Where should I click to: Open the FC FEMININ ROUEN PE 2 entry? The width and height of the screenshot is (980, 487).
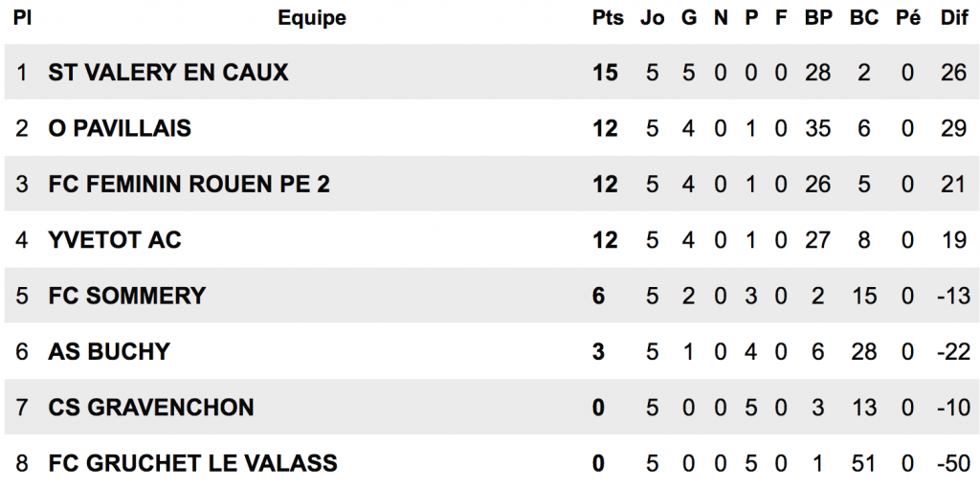click(189, 185)
